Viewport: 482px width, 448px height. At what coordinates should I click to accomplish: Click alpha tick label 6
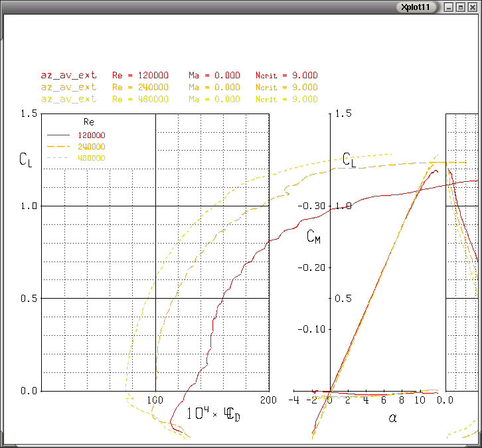click(x=384, y=400)
